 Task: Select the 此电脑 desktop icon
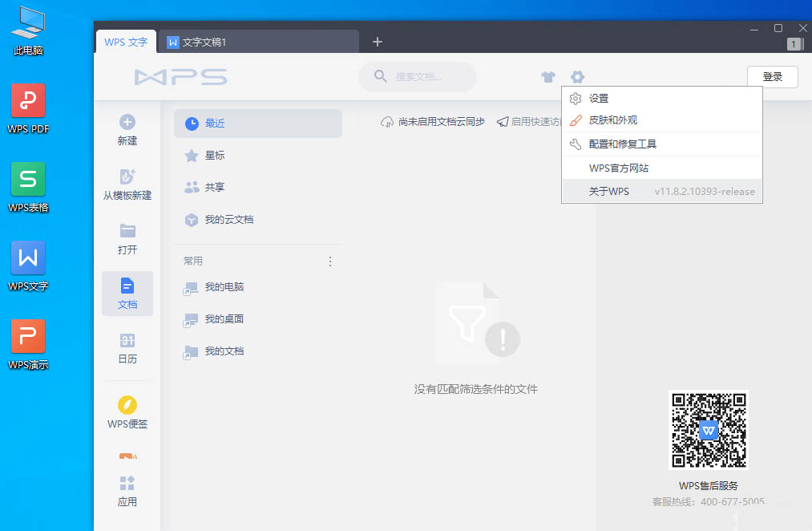pyautogui.click(x=28, y=31)
